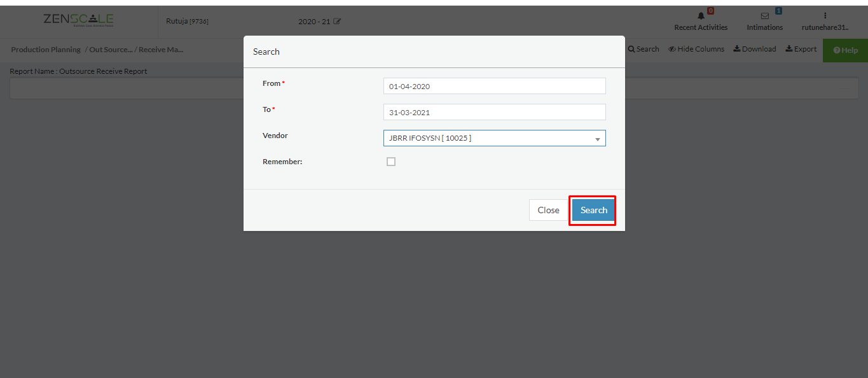The width and height of the screenshot is (868, 378).
Task: Click the Zenscale logo
Action: 79,20
